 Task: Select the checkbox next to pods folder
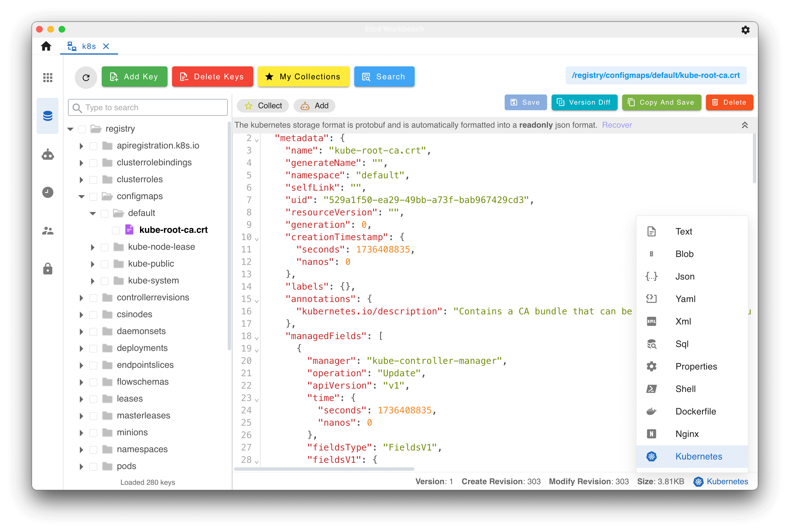[x=94, y=466]
